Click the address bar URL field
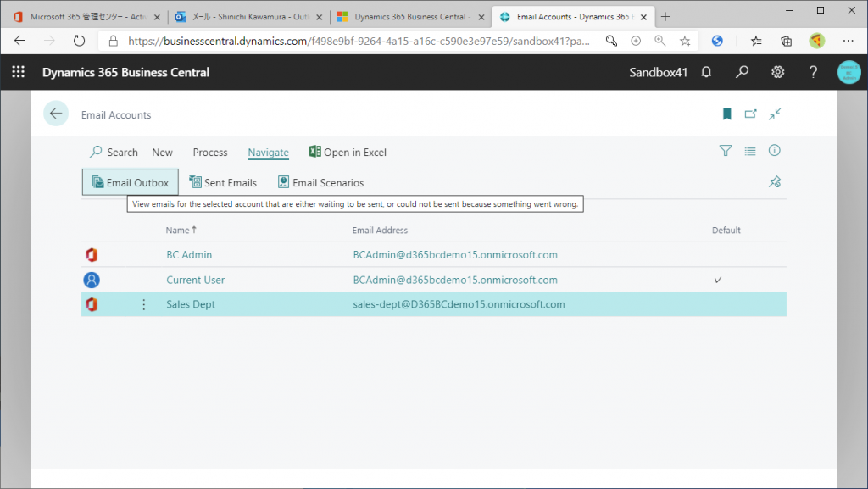The height and width of the screenshot is (489, 868). [x=359, y=41]
